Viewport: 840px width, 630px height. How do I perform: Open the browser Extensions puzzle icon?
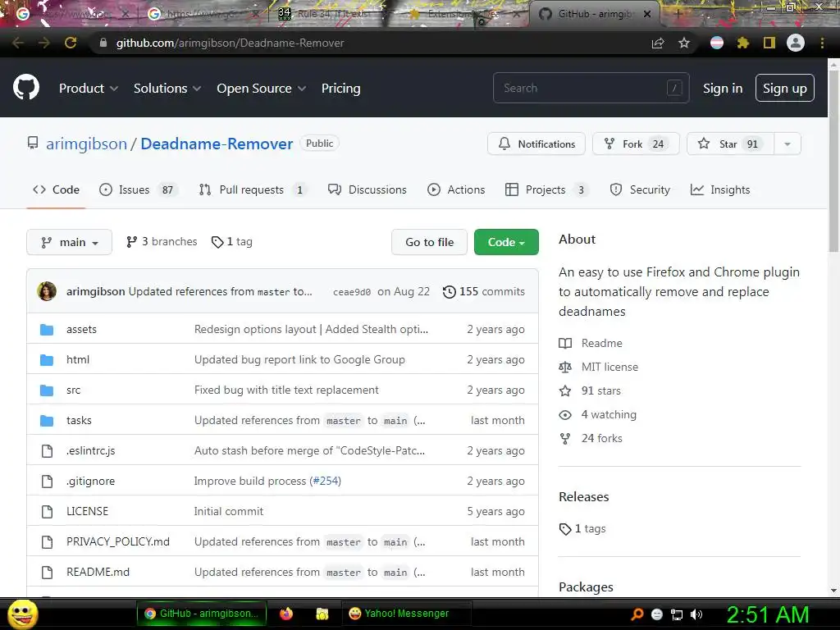click(743, 43)
